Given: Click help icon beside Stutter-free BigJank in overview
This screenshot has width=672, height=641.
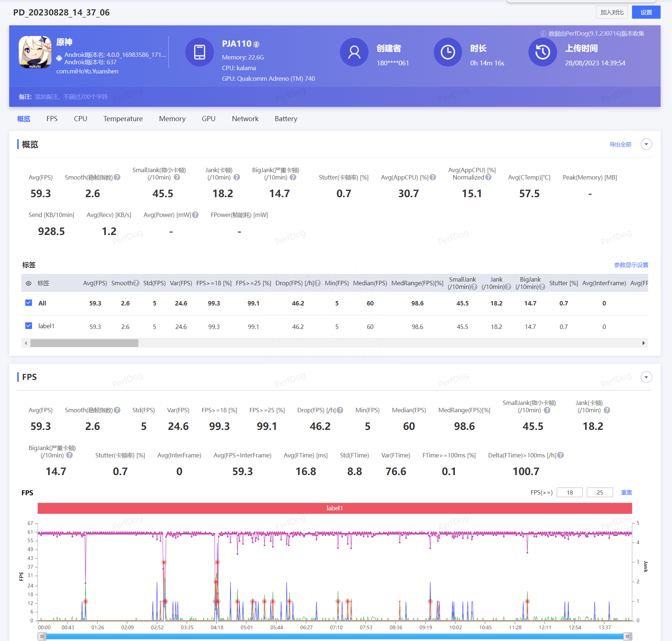Looking at the screenshot, I should coord(293,177).
